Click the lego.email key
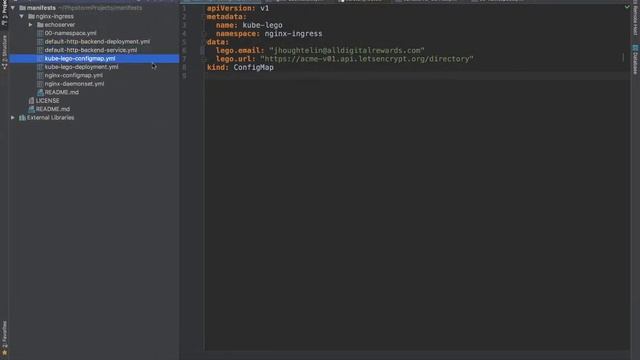The image size is (640, 360). [x=240, y=51]
